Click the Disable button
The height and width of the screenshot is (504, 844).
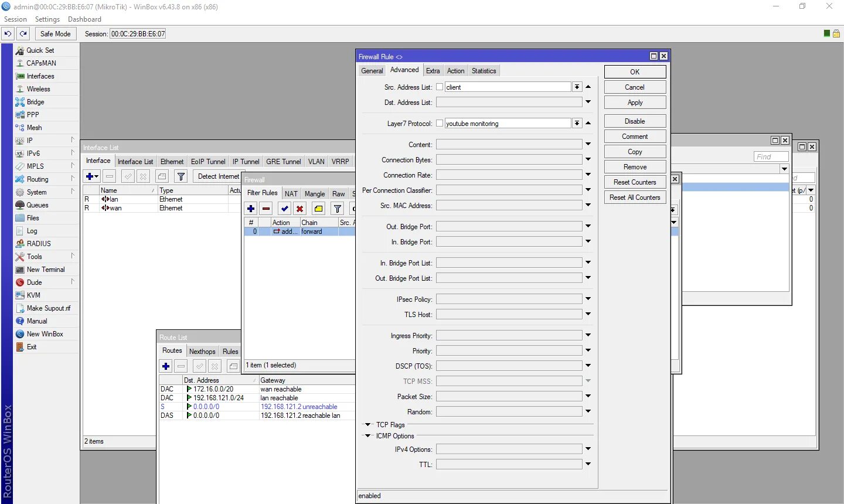click(635, 121)
